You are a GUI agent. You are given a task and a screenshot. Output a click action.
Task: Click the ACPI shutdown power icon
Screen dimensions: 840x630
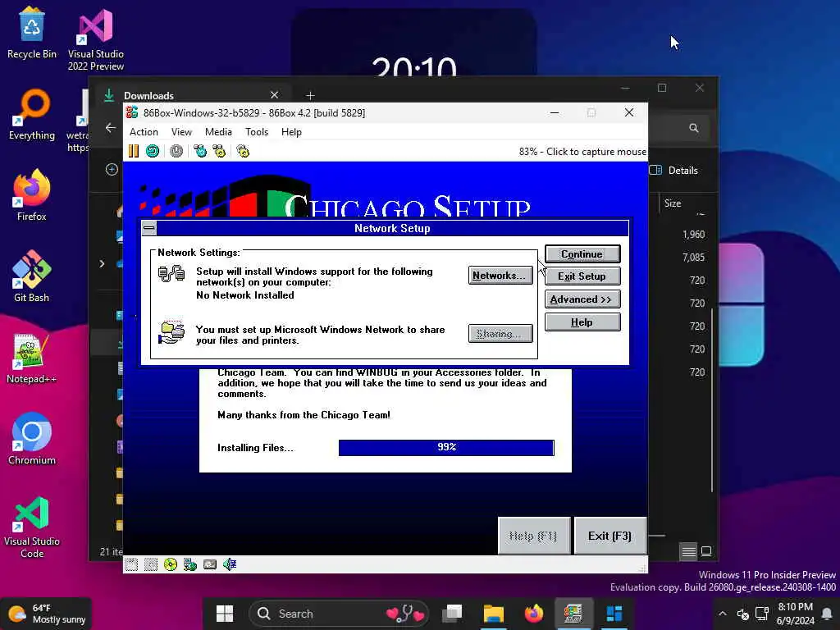pyautogui.click(x=176, y=152)
